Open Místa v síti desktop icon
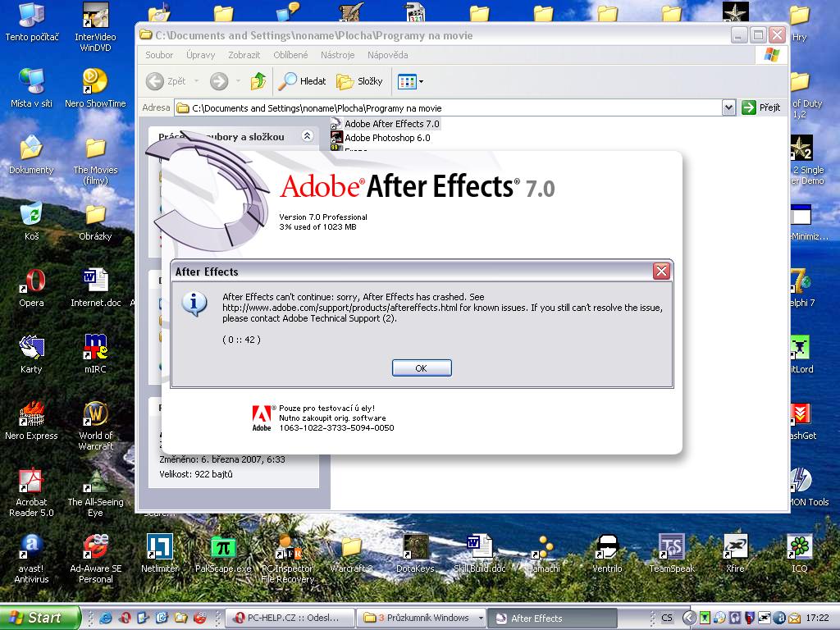 tap(32, 89)
